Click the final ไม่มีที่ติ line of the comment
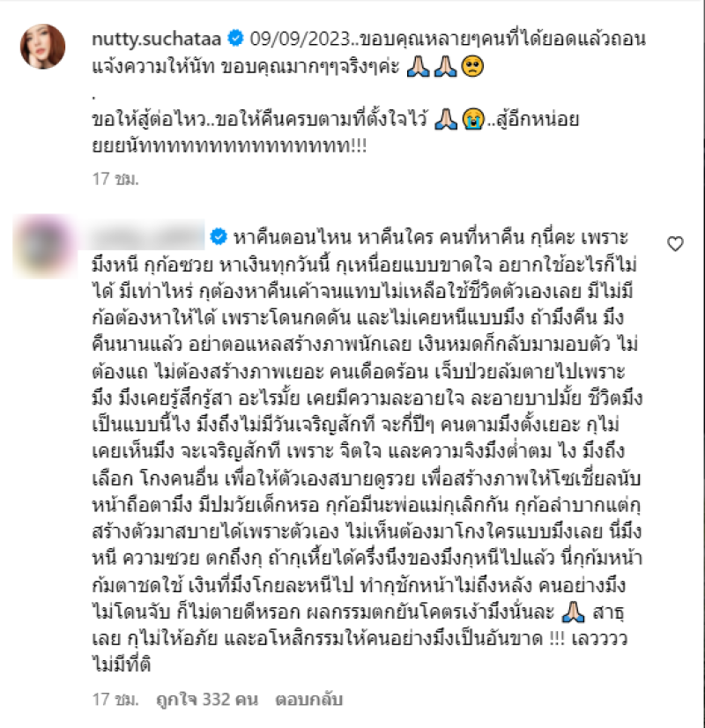The image size is (705, 728). pyautogui.click(x=122, y=664)
